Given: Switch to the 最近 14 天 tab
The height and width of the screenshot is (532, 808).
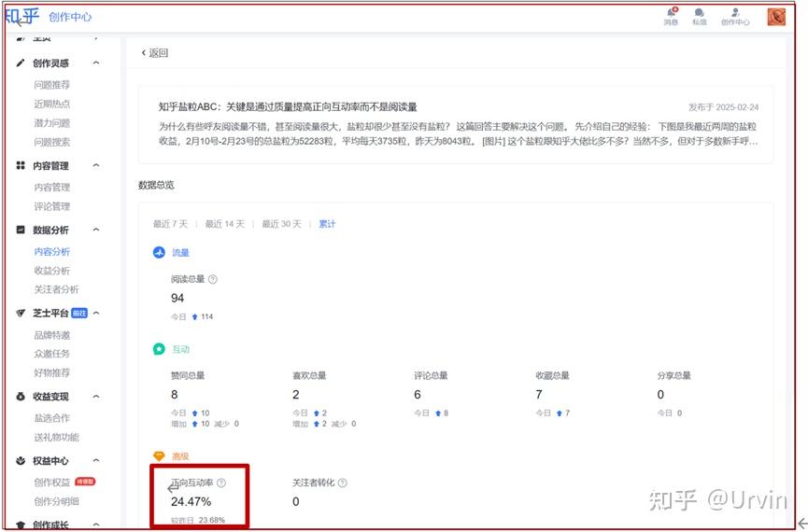Looking at the screenshot, I should coord(225,224).
